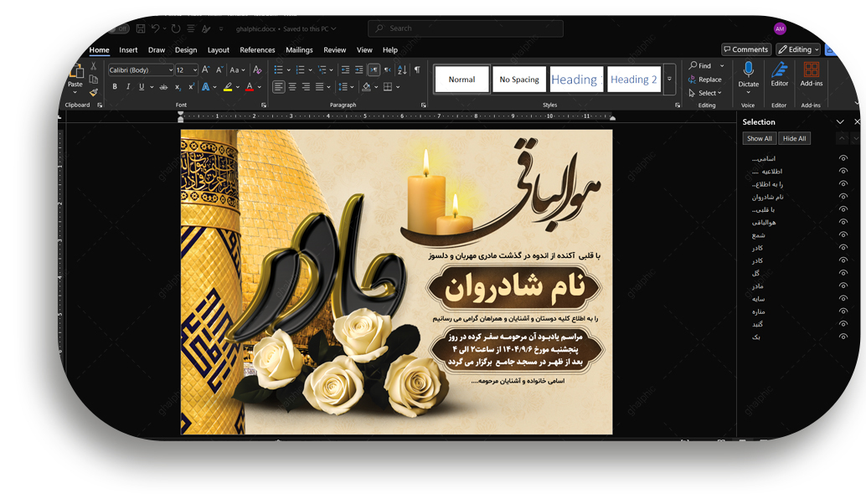Click the Show All button
Viewport: 866px width, 504px height.
click(x=760, y=138)
